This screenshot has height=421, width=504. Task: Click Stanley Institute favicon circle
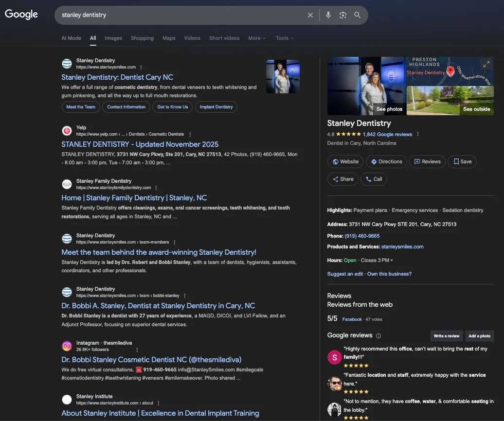[x=67, y=400]
